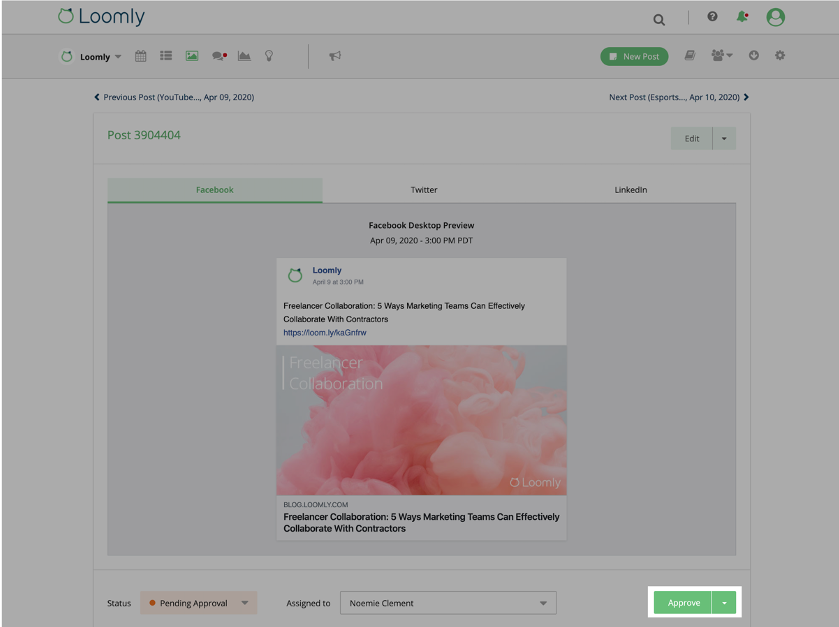Image resolution: width=839 pixels, height=627 pixels.
Task: Click the Facebook Desktop Preview heading
Action: [x=421, y=225]
